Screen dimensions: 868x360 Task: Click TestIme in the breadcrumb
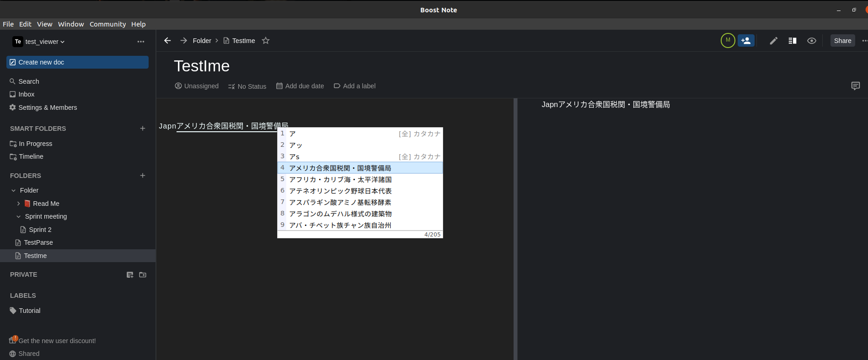pyautogui.click(x=239, y=41)
